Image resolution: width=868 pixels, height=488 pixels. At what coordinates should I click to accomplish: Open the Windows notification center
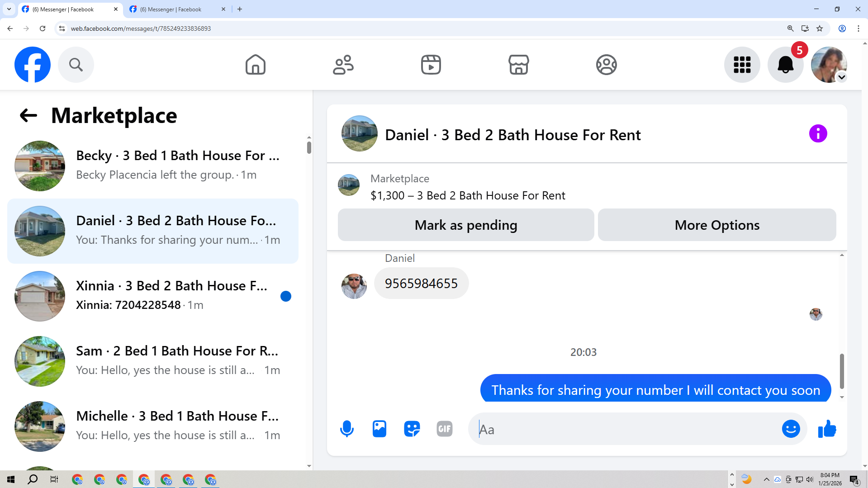tap(854, 480)
